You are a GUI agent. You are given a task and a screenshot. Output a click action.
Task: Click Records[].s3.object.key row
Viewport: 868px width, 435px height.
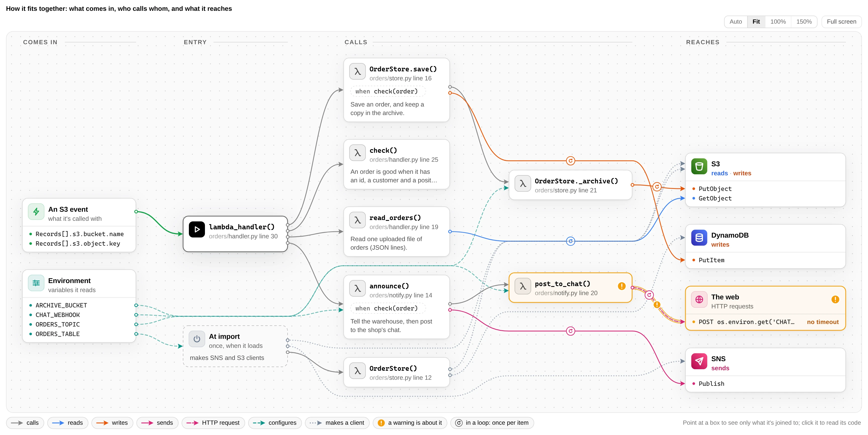(78, 244)
